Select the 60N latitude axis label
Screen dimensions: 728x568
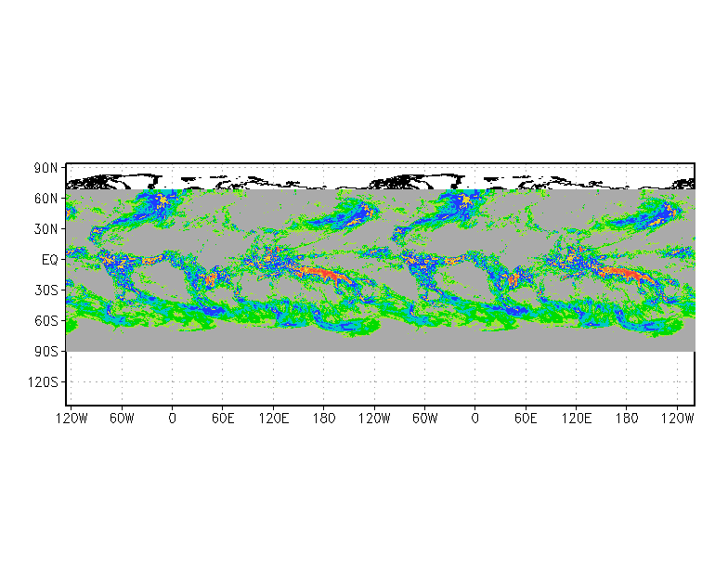(46, 199)
